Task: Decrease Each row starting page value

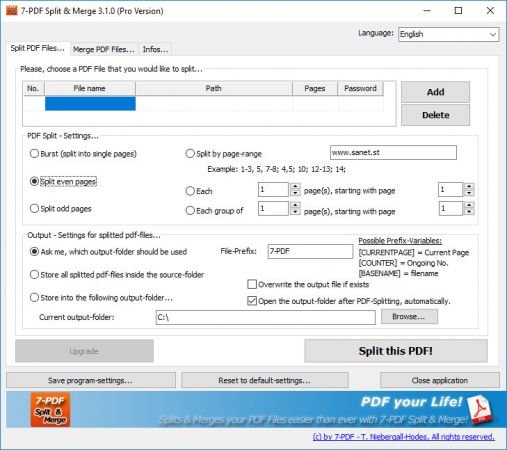Action: pos(469,193)
